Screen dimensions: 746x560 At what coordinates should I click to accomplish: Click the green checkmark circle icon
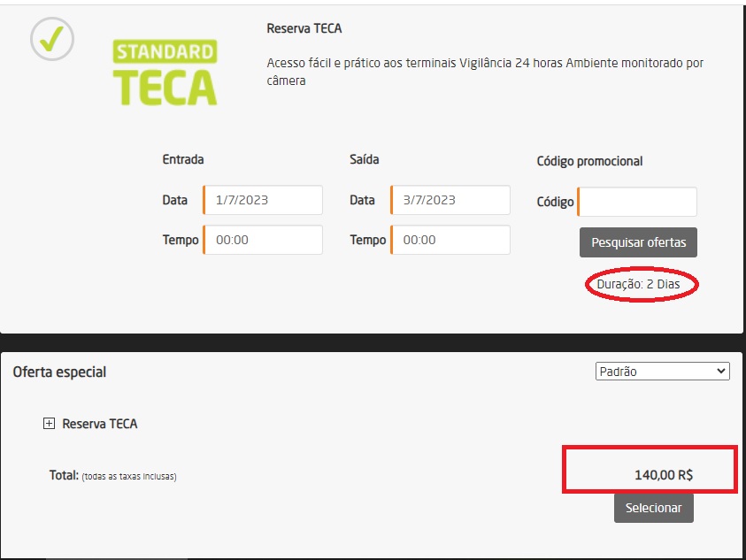click(52, 39)
